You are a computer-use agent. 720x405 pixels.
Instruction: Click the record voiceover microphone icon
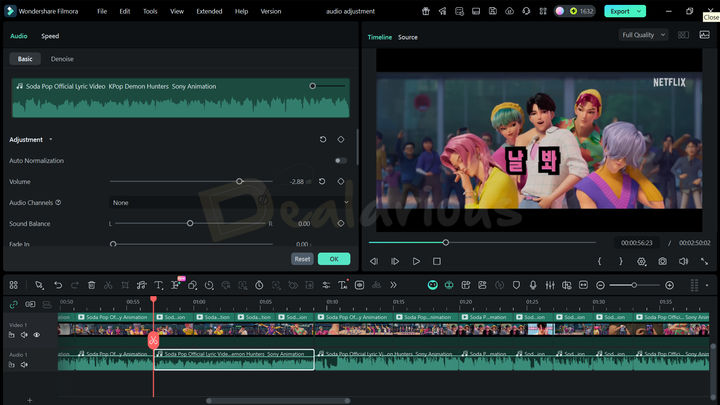click(x=533, y=285)
